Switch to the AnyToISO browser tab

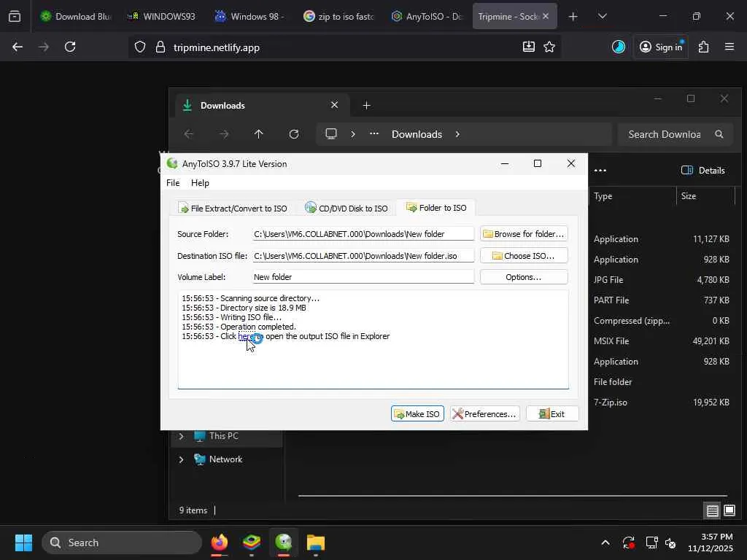pos(426,16)
